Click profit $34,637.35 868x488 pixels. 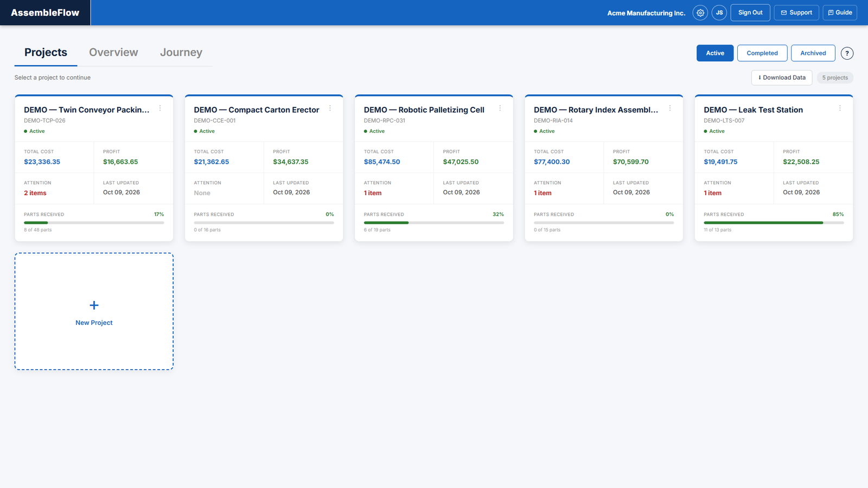point(291,162)
